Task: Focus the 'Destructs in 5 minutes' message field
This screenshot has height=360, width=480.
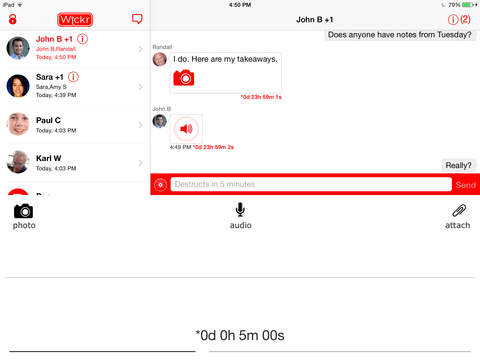Action: pos(311,184)
